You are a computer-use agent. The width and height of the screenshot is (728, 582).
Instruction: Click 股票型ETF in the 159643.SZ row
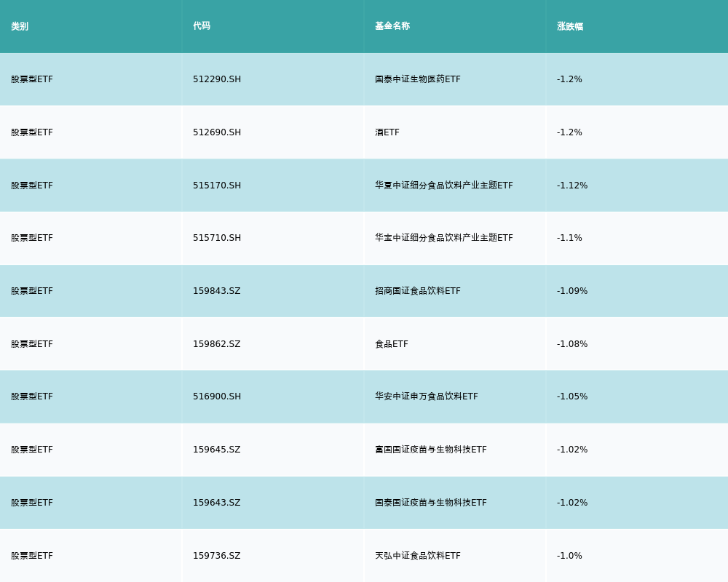[x=32, y=503]
